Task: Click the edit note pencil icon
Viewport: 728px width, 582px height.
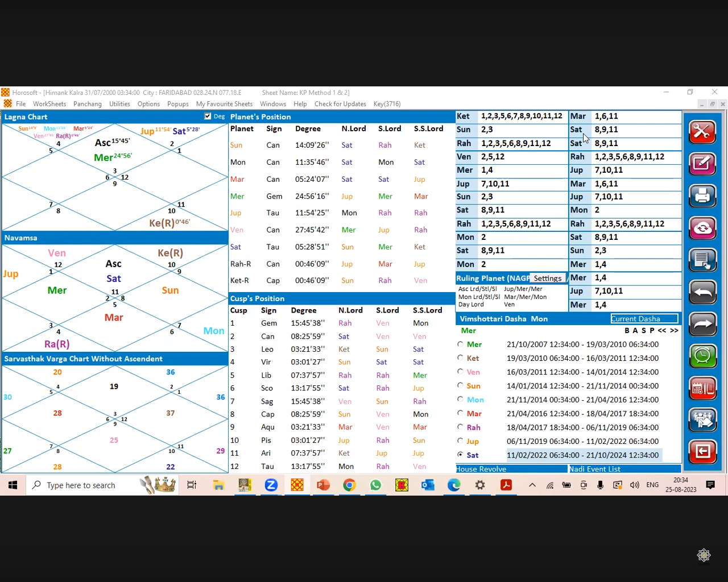Action: pyautogui.click(x=702, y=164)
